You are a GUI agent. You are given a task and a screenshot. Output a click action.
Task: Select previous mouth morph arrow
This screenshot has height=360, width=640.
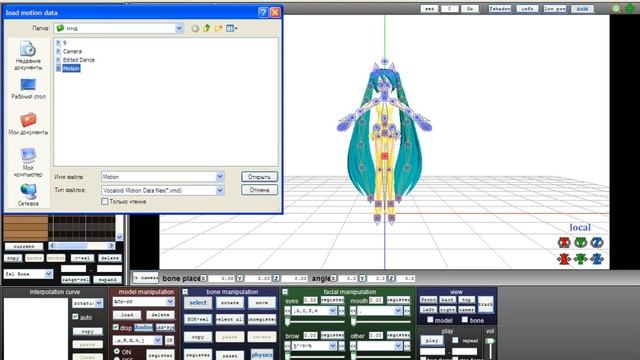click(x=353, y=311)
